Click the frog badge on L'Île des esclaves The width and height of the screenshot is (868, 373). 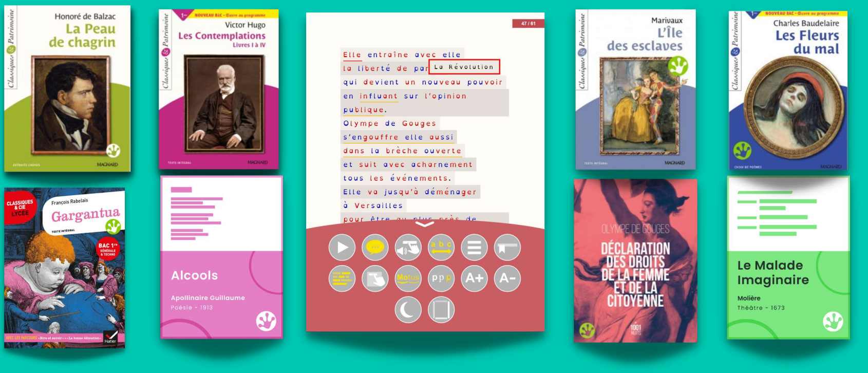pyautogui.click(x=678, y=66)
